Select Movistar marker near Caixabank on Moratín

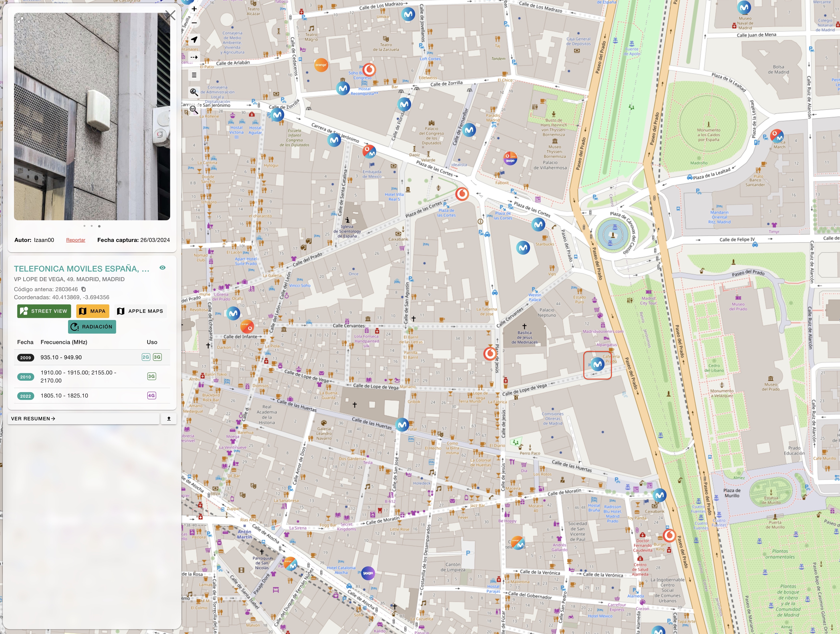coord(660,495)
